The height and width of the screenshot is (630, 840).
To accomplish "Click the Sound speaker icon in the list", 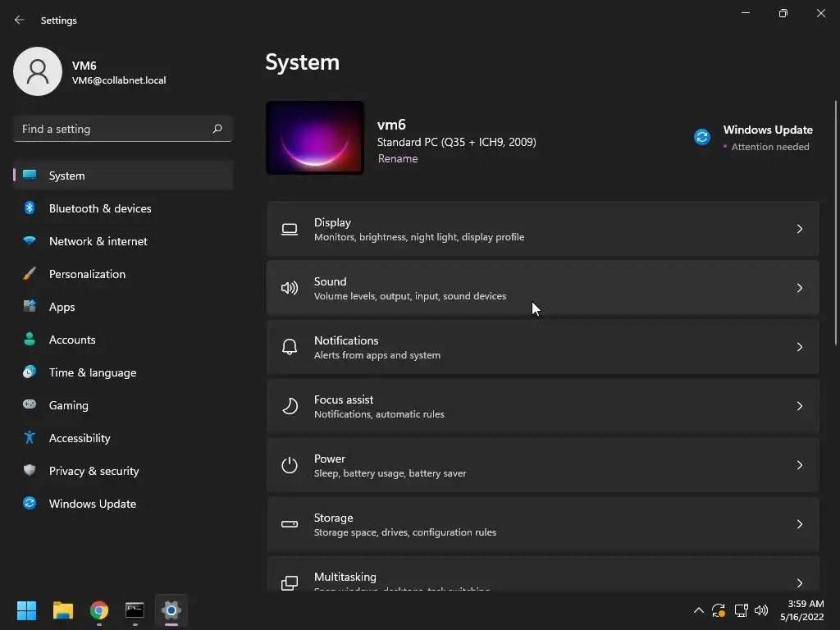I will coord(290,288).
